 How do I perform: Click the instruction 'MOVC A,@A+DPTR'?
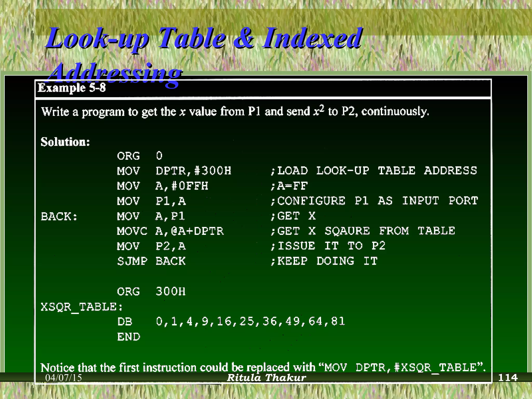[x=170, y=231]
